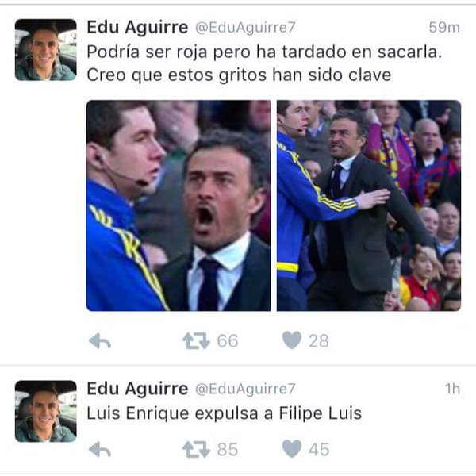Open the top tweet's profile avatar
The width and height of the screenshot is (476, 476).
click(45, 50)
